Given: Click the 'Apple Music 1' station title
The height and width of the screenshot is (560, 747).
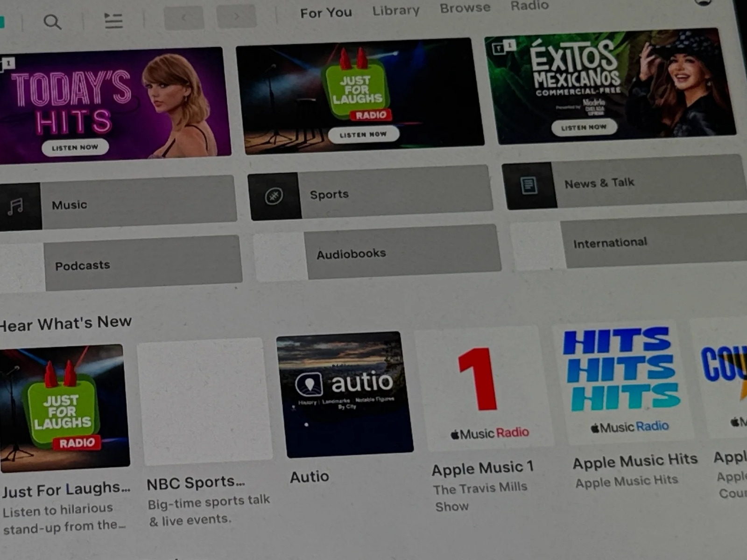Looking at the screenshot, I should (x=483, y=469).
